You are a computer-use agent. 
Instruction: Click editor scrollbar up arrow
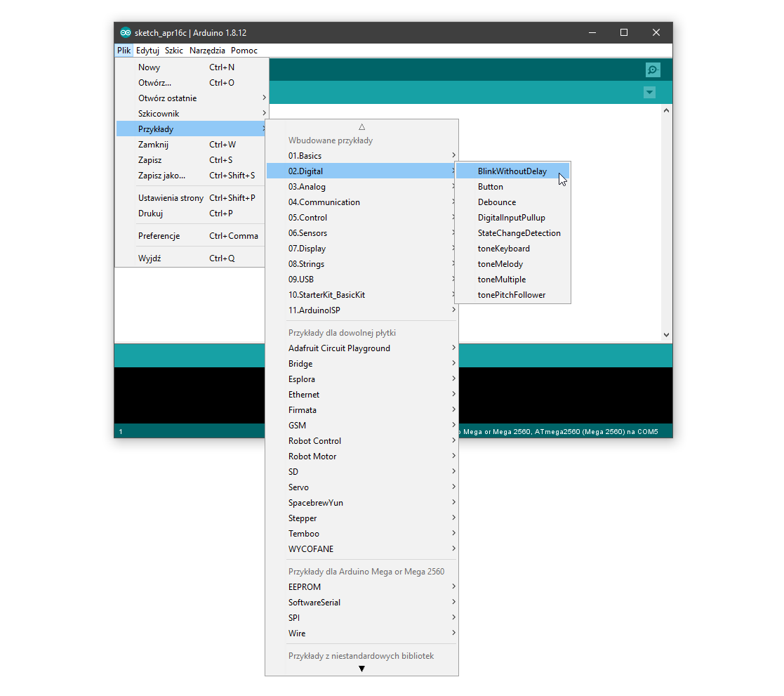(x=666, y=110)
